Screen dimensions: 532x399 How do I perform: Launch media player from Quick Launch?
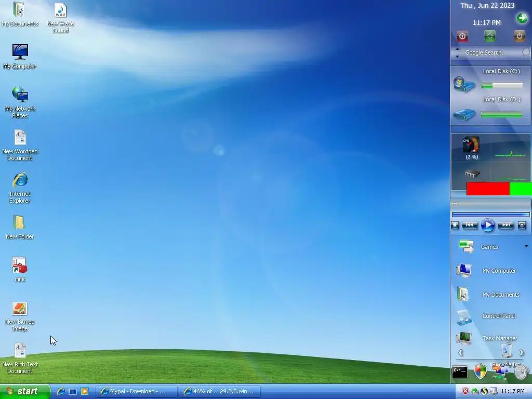pos(85,392)
